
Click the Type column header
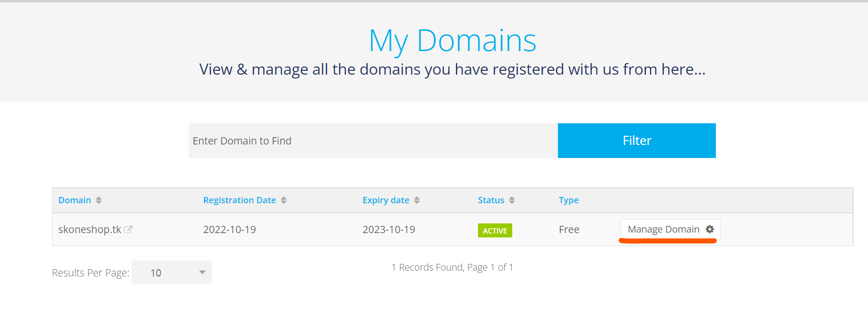pos(569,200)
